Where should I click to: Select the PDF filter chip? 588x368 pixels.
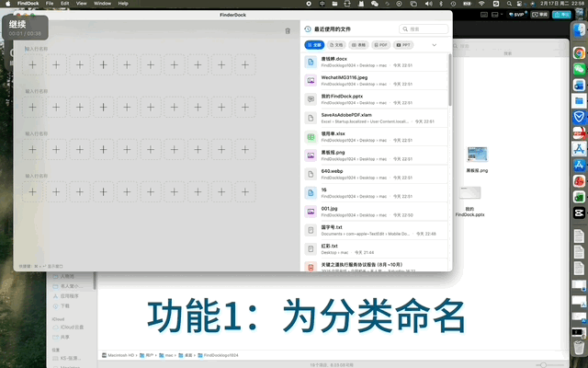pyautogui.click(x=380, y=45)
